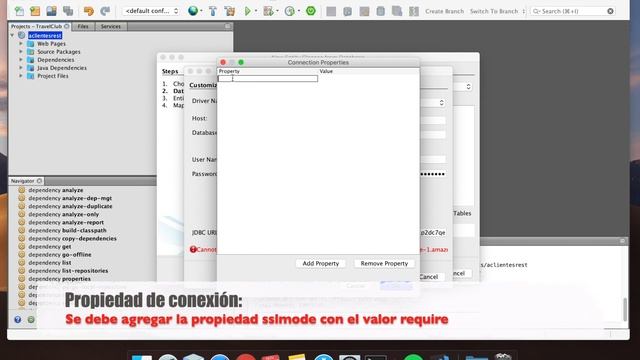
Task: Open the Switch To Branch dropdown arrow
Action: click(x=523, y=11)
